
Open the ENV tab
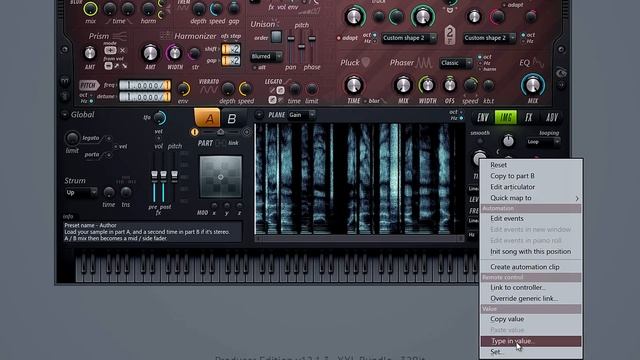[x=483, y=118]
